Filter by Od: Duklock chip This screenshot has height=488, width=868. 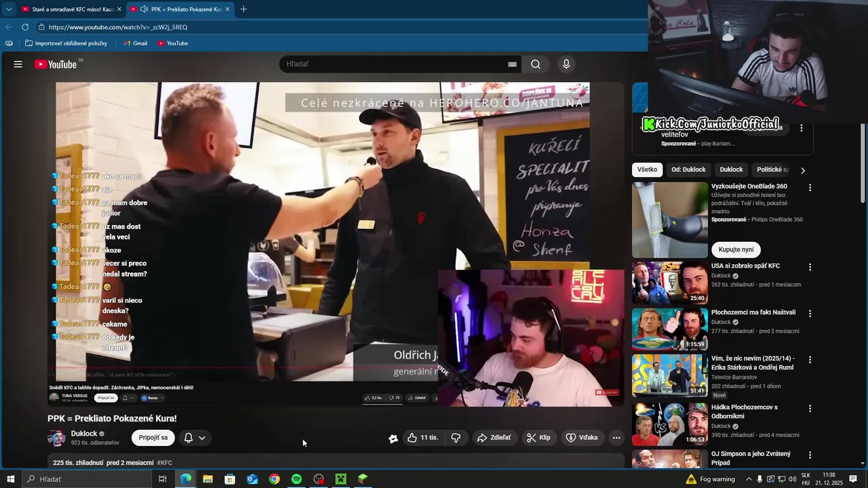click(x=688, y=169)
